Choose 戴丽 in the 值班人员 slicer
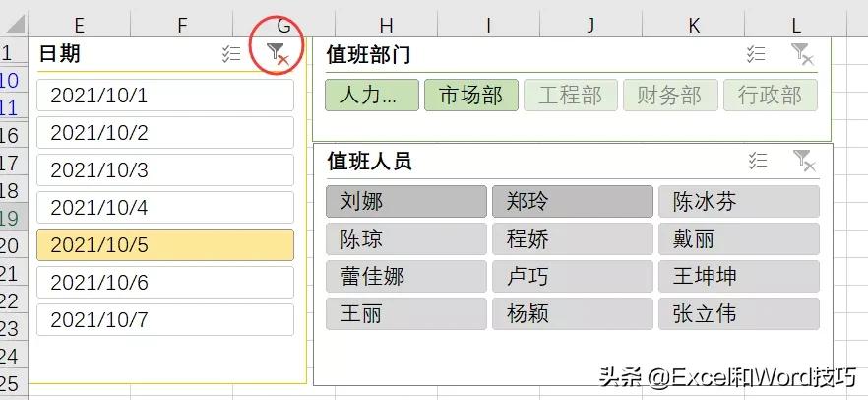Screen dimensions: 868x400 click(x=739, y=239)
